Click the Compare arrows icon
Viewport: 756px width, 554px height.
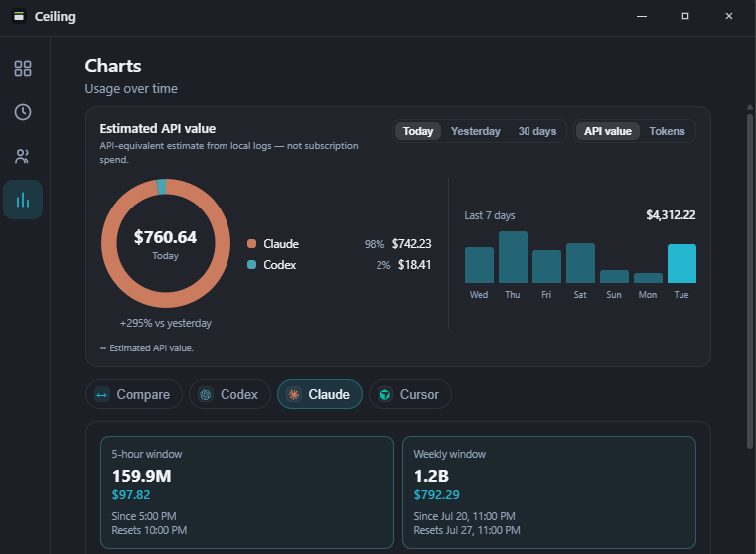tap(102, 394)
